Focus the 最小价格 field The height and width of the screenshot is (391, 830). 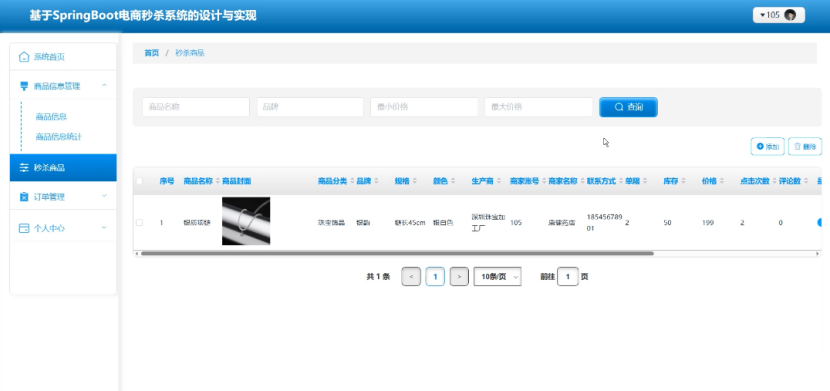(x=424, y=107)
